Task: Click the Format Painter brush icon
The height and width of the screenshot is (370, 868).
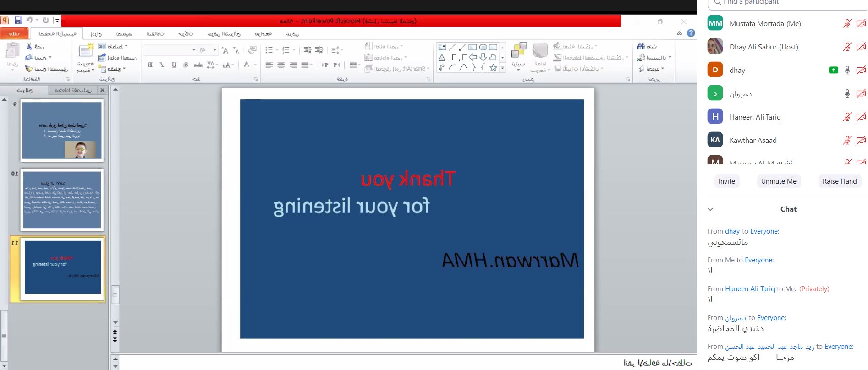Action: pos(29,69)
